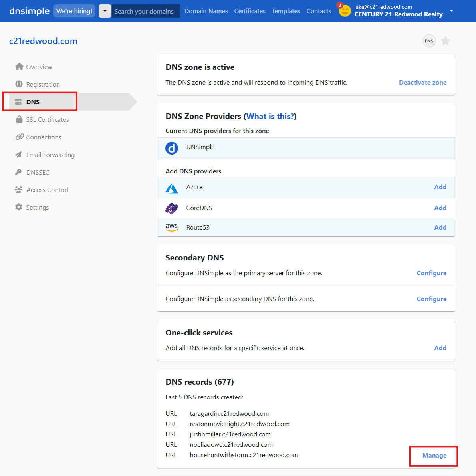Open the Templates menu

point(286,11)
